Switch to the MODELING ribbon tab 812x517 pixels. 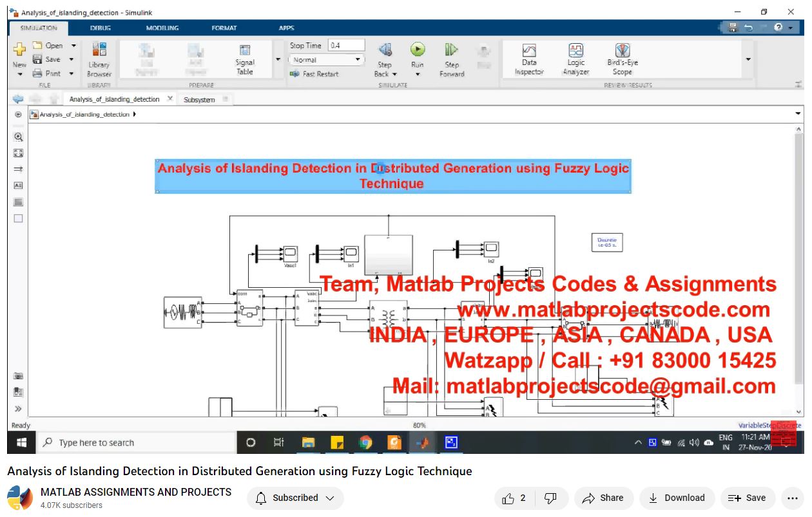click(x=162, y=28)
